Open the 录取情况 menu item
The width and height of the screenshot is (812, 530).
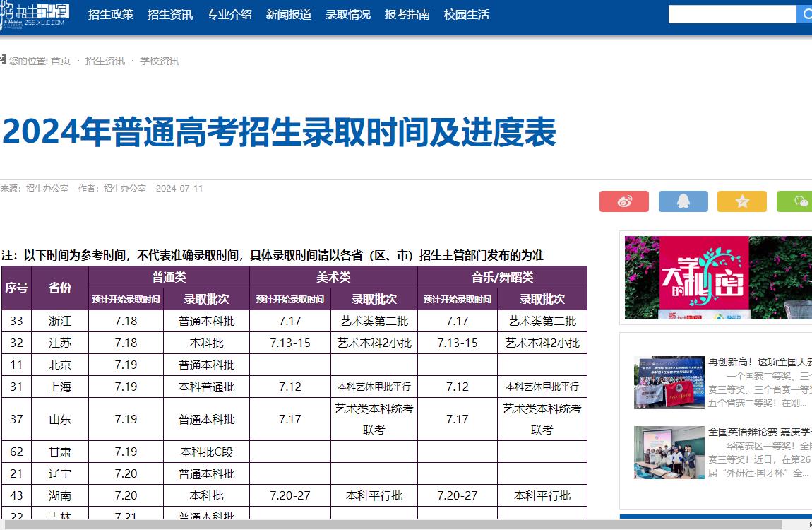347,13
